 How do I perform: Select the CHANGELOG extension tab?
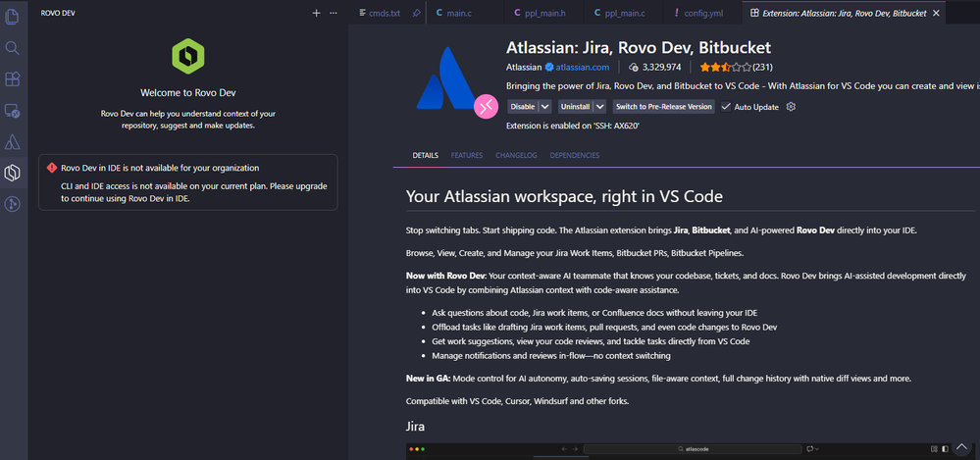point(516,156)
